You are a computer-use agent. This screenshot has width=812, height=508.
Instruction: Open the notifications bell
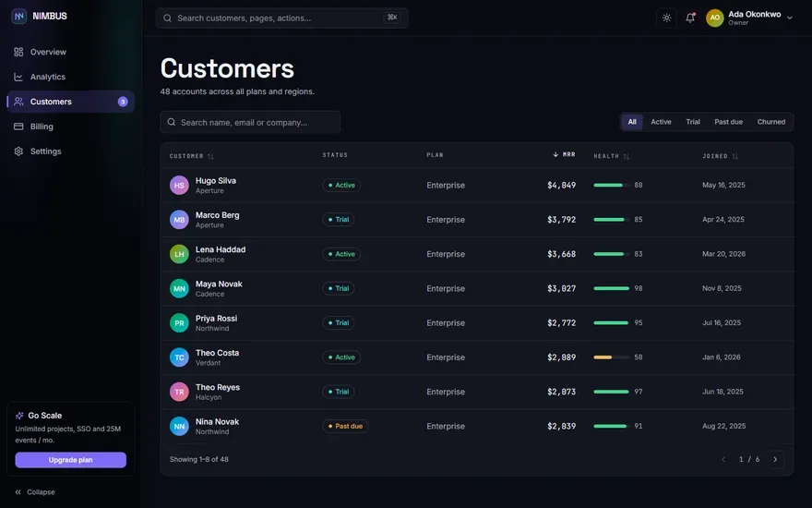(690, 18)
